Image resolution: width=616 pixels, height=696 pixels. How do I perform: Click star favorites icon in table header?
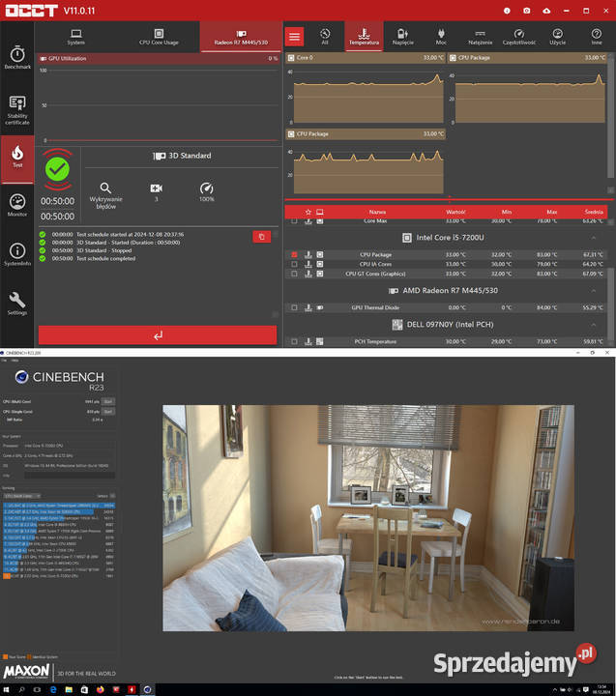(x=308, y=212)
